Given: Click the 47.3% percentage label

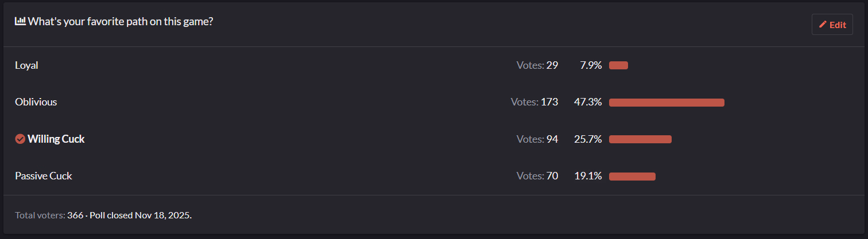Looking at the screenshot, I should pos(588,102).
